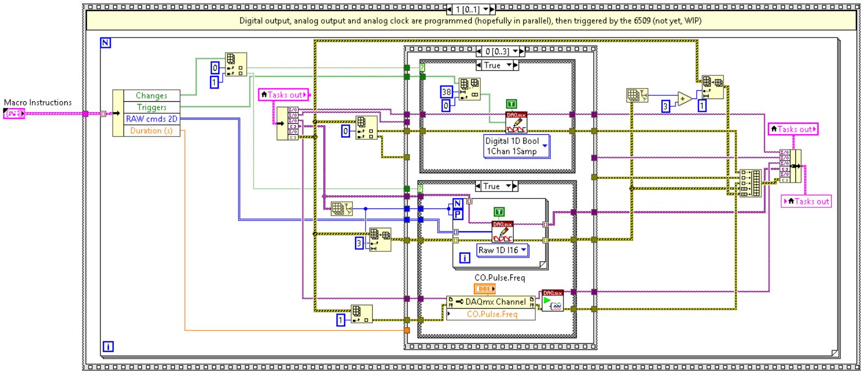868x379 pixels.
Task: Click the upper case structure's selector terminal
Action: [x=422, y=67]
